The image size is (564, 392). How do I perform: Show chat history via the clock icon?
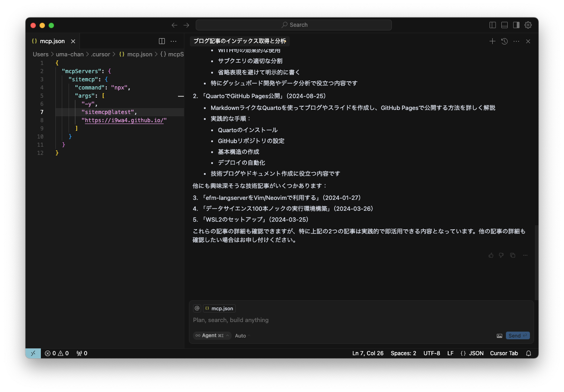point(505,41)
